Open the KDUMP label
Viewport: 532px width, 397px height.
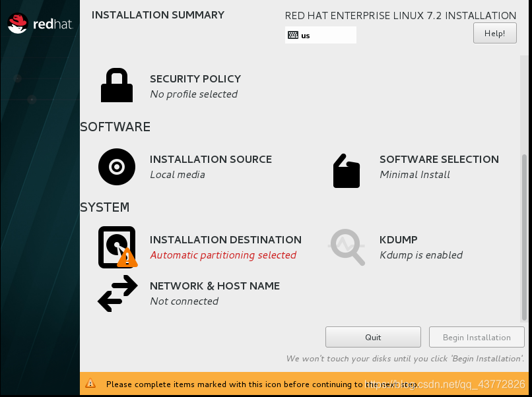[398, 239]
